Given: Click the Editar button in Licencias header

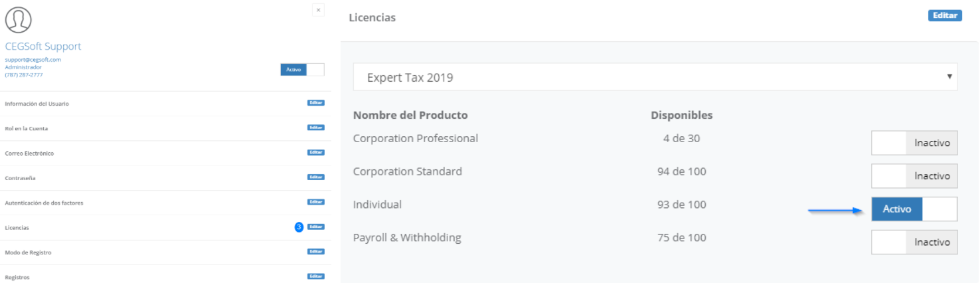Looking at the screenshot, I should click(945, 16).
